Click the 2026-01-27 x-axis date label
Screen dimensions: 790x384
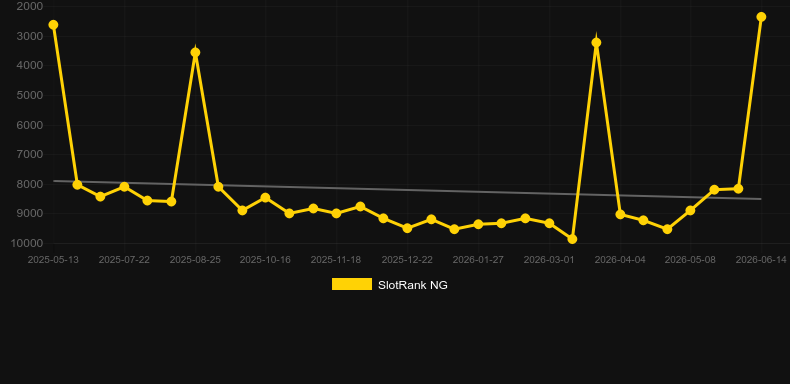coord(478,260)
